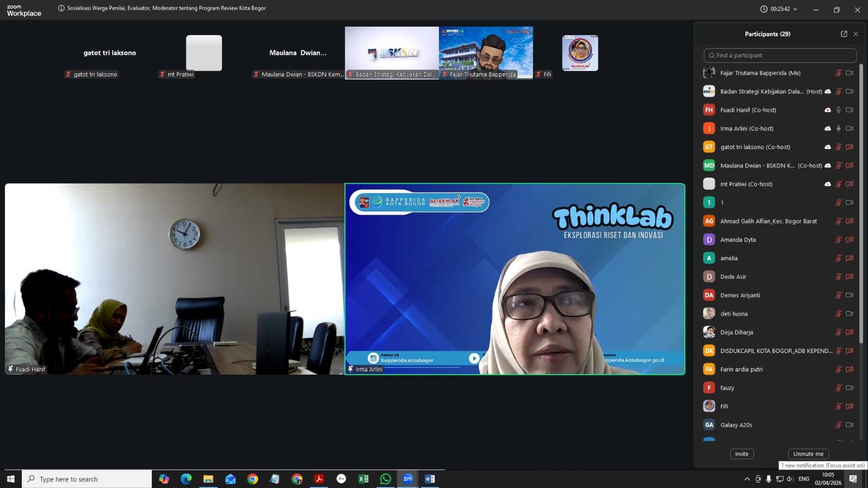
Task: Close the Participants panel
Action: [x=856, y=34]
